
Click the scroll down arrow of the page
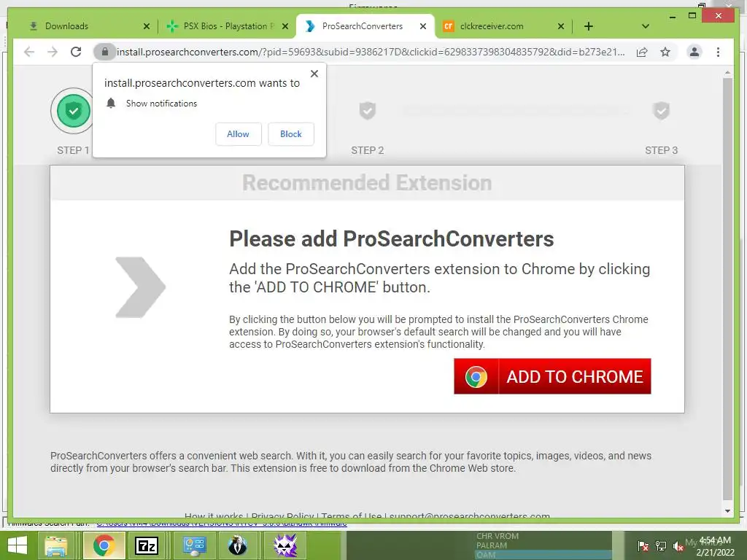727,511
